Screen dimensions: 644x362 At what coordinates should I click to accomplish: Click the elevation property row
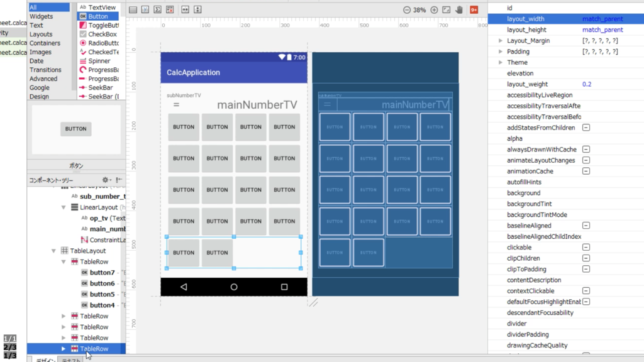566,73
